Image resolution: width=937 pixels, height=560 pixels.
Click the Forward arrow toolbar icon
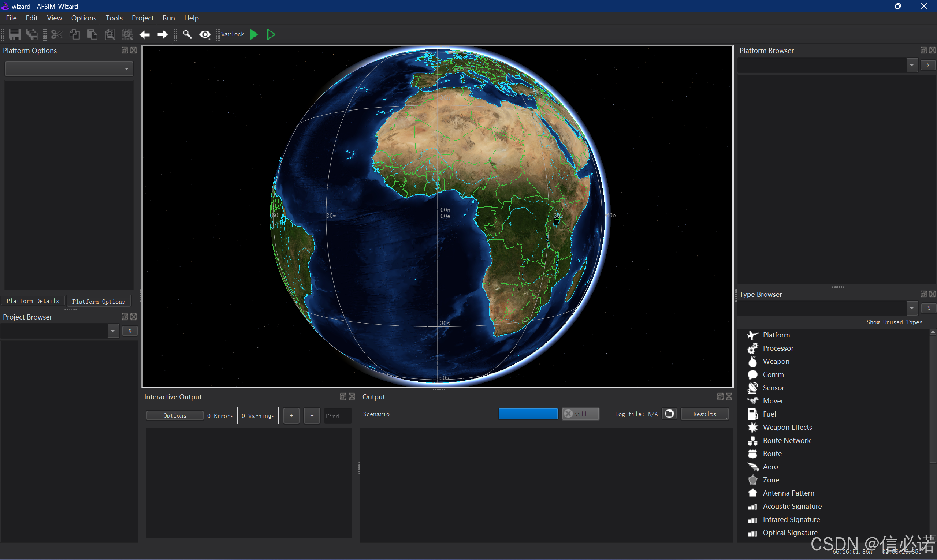coord(162,35)
